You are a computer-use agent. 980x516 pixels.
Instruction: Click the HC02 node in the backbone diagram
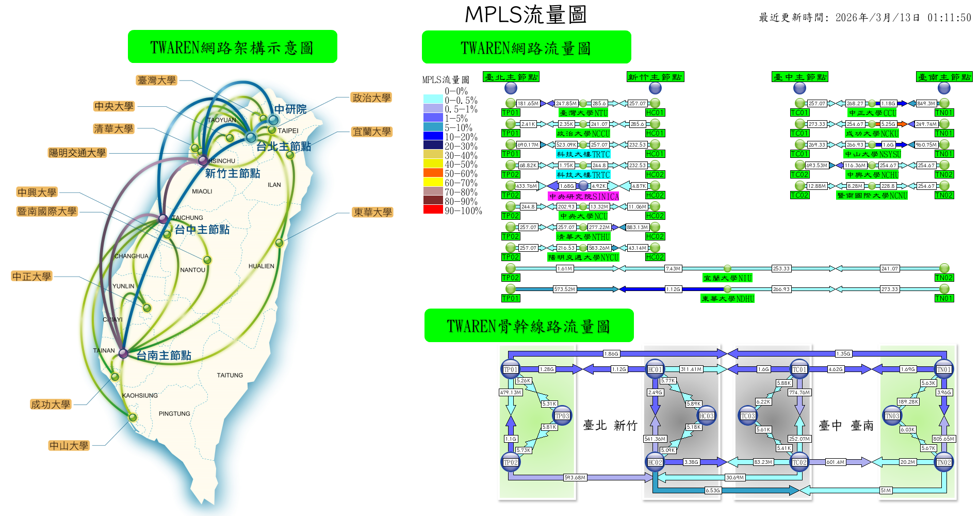[x=655, y=462]
